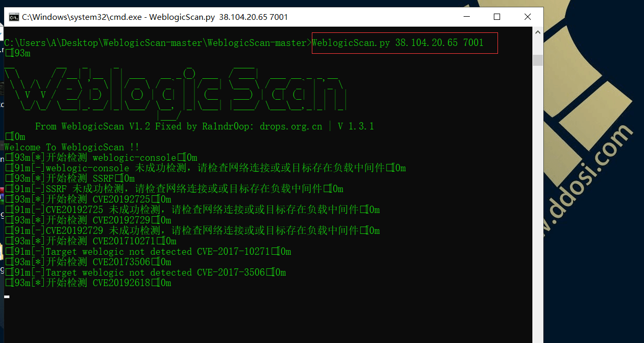Click the scrollbar track below the thumb
Image resolution: width=644 pixels, height=343 pixels.
click(538, 204)
